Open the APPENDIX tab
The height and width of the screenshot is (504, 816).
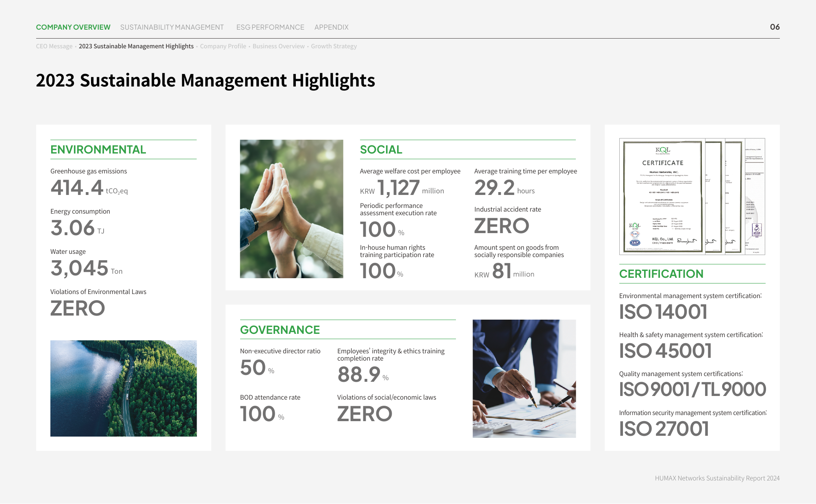[331, 27]
